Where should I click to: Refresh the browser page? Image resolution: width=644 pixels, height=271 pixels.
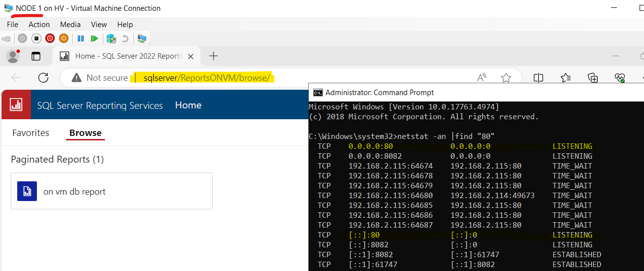pos(43,77)
